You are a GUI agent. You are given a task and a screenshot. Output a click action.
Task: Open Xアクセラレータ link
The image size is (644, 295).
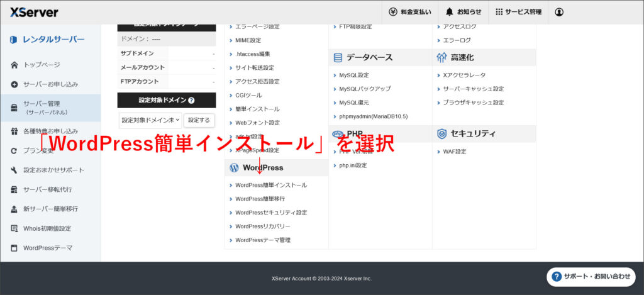464,75
